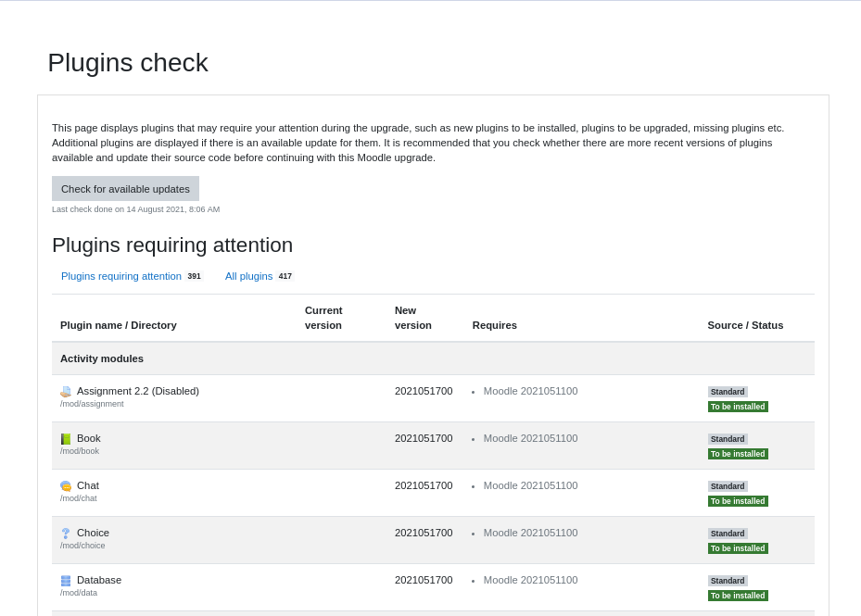Click the Activity modules section heading
The image size is (861, 616).
(102, 358)
